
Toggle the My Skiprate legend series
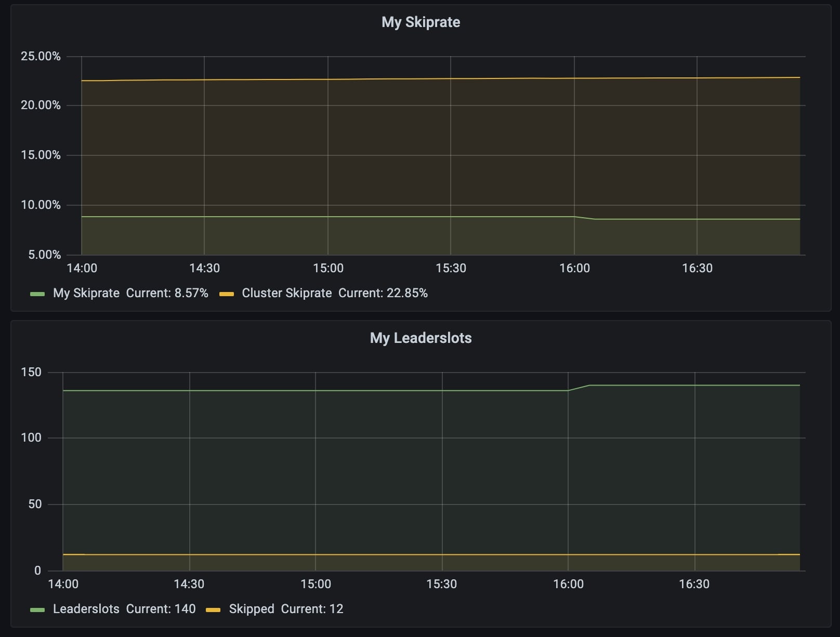tap(86, 293)
